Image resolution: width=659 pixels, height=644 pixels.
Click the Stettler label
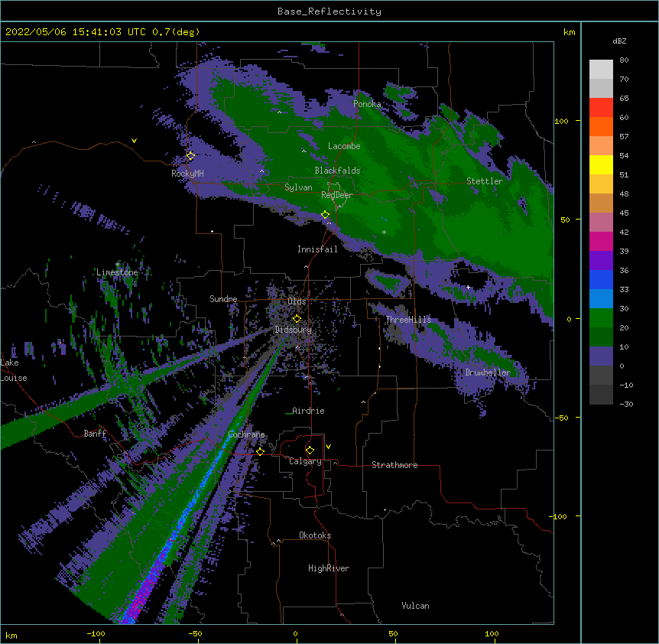point(485,181)
